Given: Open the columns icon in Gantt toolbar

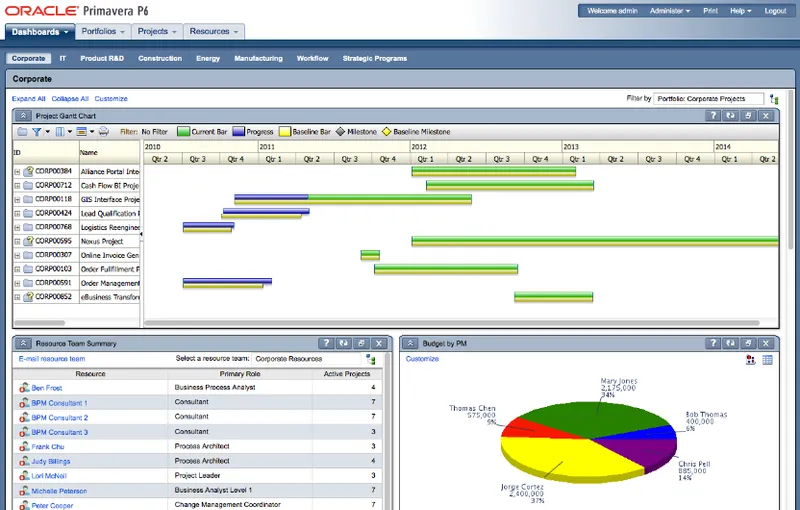Looking at the screenshot, I should click(60, 132).
